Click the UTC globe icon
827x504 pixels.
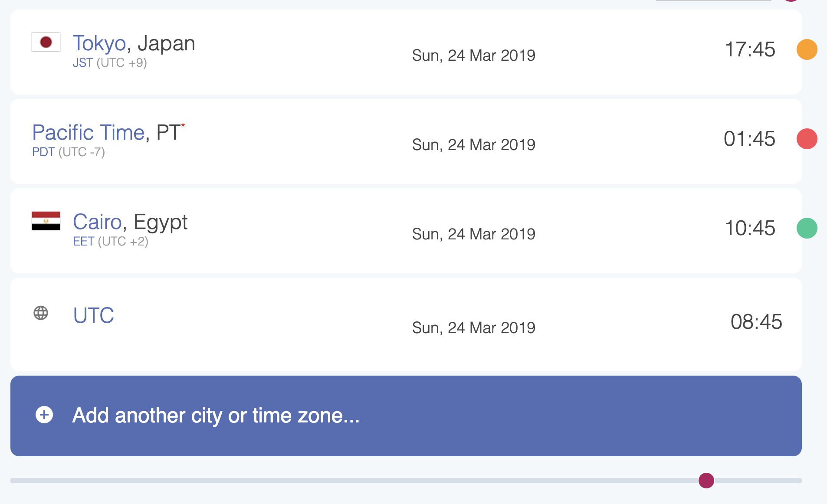41,313
